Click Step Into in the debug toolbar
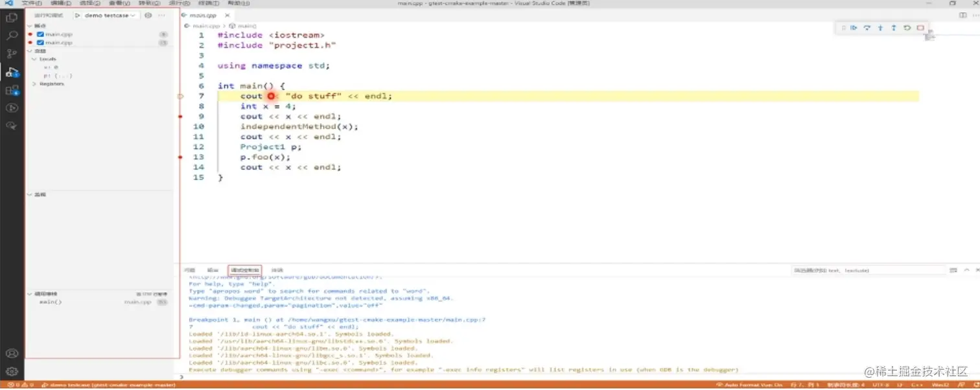The image size is (980, 390). [x=880, y=28]
